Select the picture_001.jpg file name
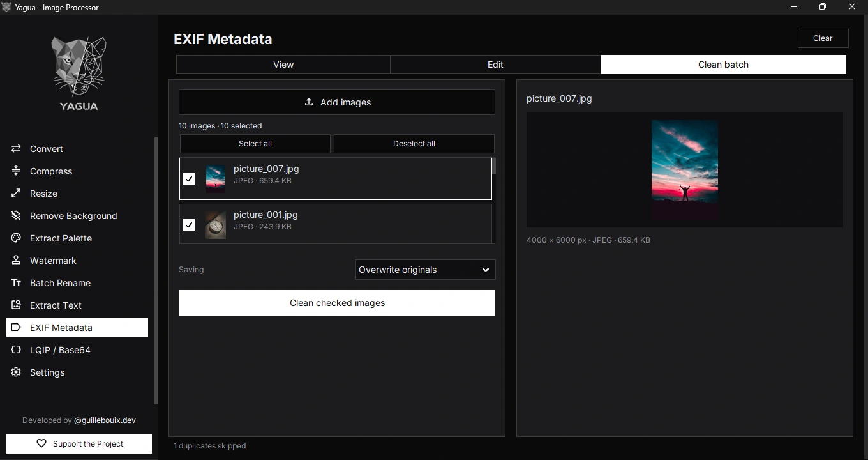Screen dimensions: 868x460 point(266,215)
